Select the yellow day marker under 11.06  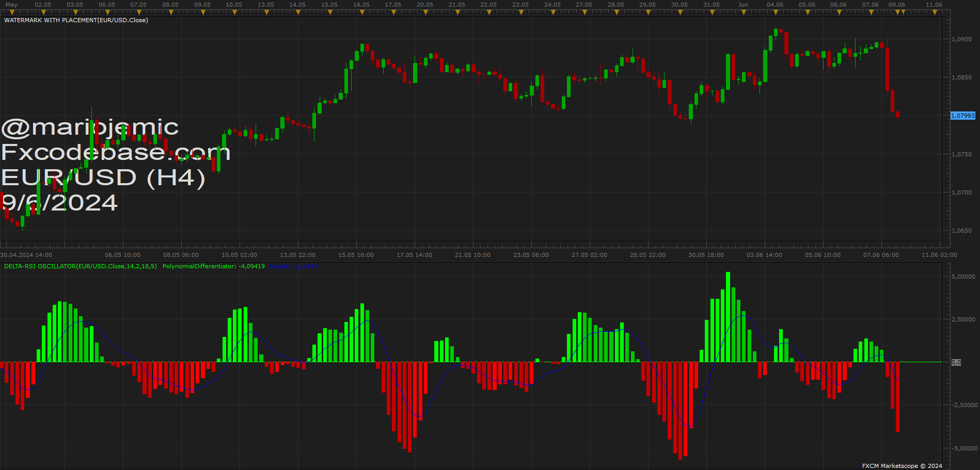[x=935, y=12]
